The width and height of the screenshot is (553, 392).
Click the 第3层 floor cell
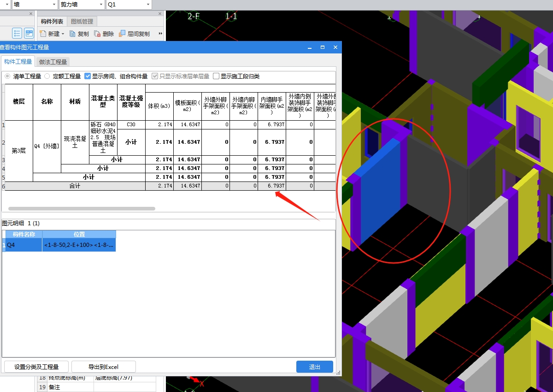tap(19, 151)
